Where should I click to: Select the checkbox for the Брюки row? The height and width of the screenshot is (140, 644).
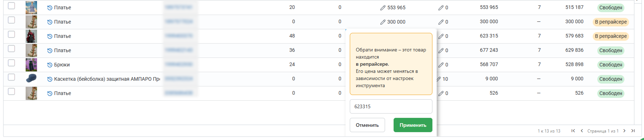coord(11,63)
